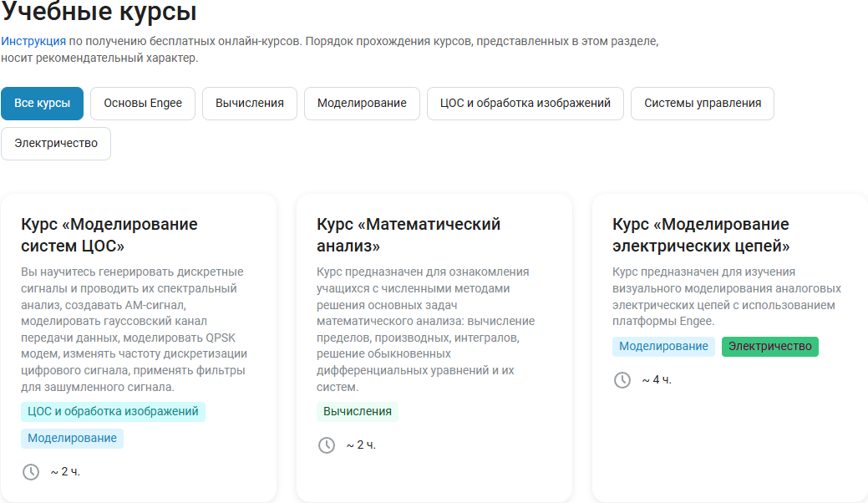Select the «Основы Engee» category tab
The height and width of the screenshot is (503, 868).
(142, 103)
